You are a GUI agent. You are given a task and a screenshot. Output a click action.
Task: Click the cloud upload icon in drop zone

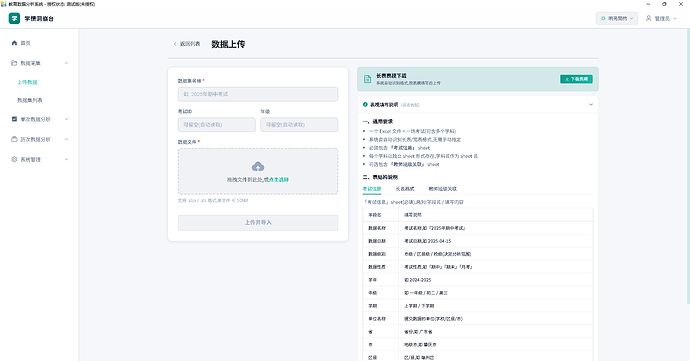click(258, 166)
